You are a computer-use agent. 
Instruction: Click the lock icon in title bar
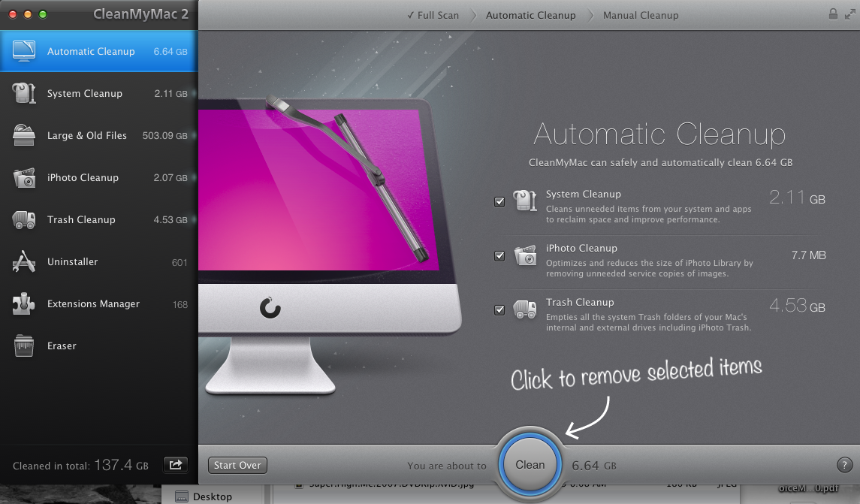tap(832, 14)
